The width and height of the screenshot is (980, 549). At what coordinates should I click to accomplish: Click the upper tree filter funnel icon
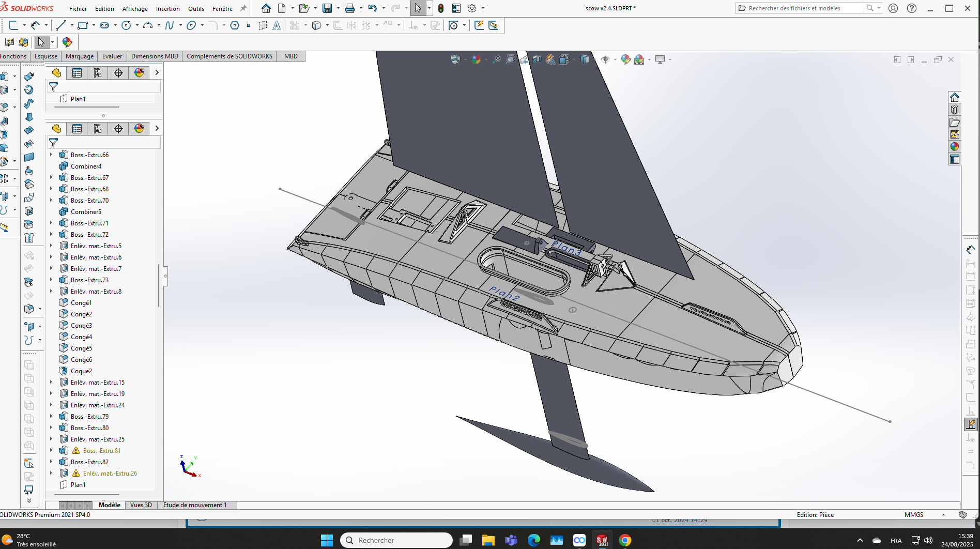pyautogui.click(x=53, y=87)
